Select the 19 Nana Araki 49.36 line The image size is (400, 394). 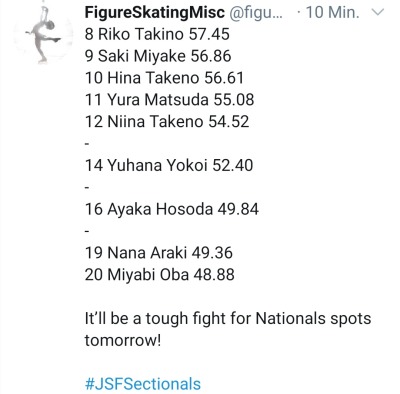pos(159,253)
